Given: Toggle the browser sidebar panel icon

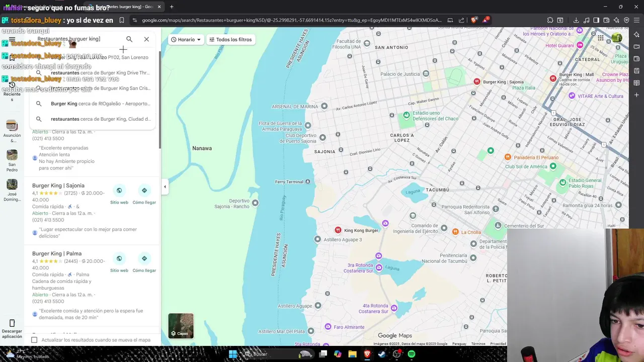Looking at the screenshot, I should pos(596,20).
